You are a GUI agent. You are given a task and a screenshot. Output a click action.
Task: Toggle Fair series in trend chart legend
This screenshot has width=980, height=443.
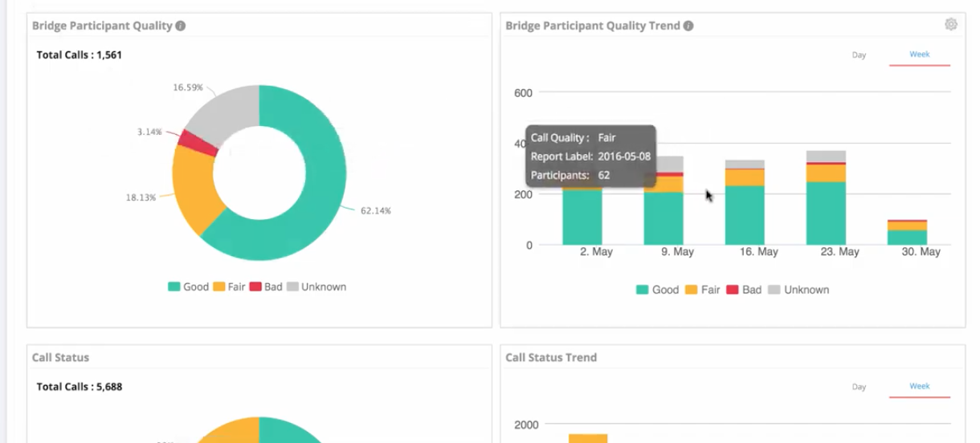click(x=702, y=290)
